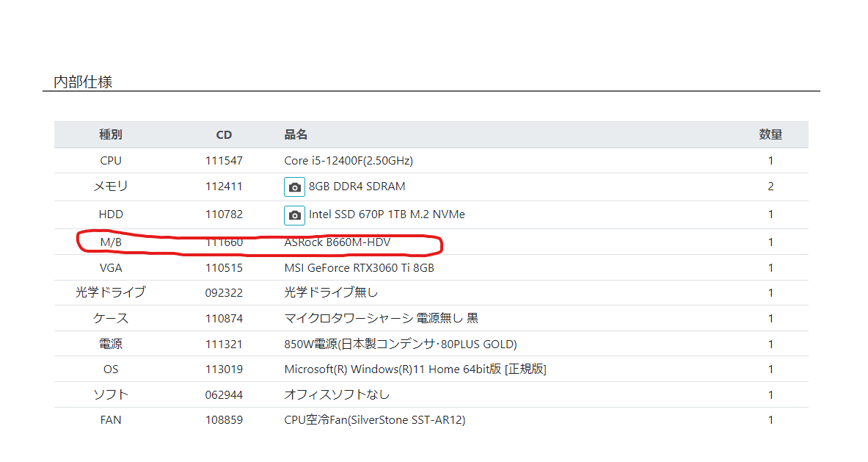Select code 112411
Screen dimensions: 868x462
point(224,187)
